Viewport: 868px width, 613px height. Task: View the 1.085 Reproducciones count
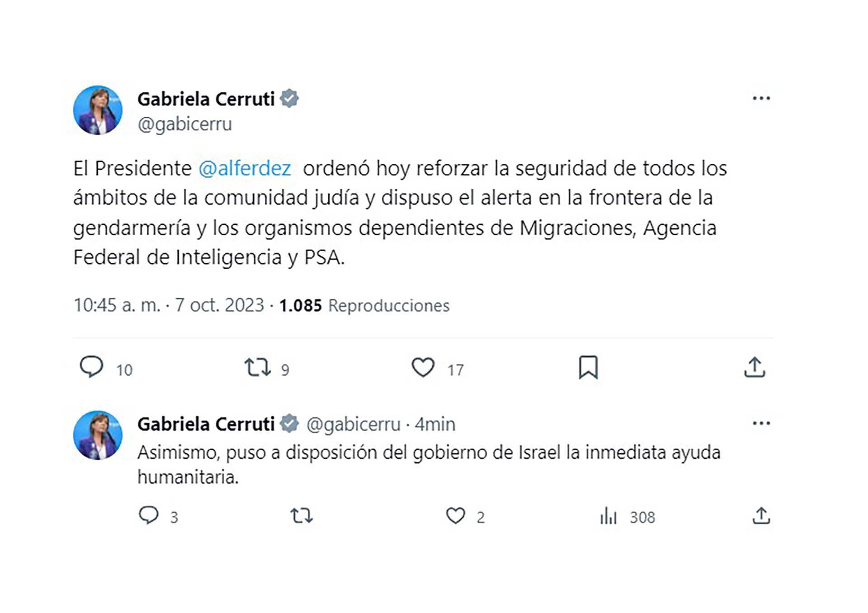click(364, 306)
